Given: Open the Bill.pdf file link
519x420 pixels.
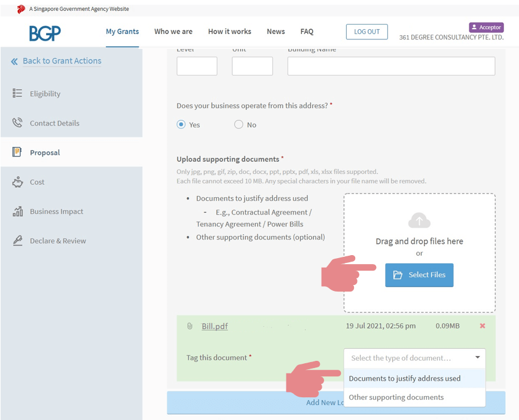Looking at the screenshot, I should pyautogui.click(x=215, y=326).
